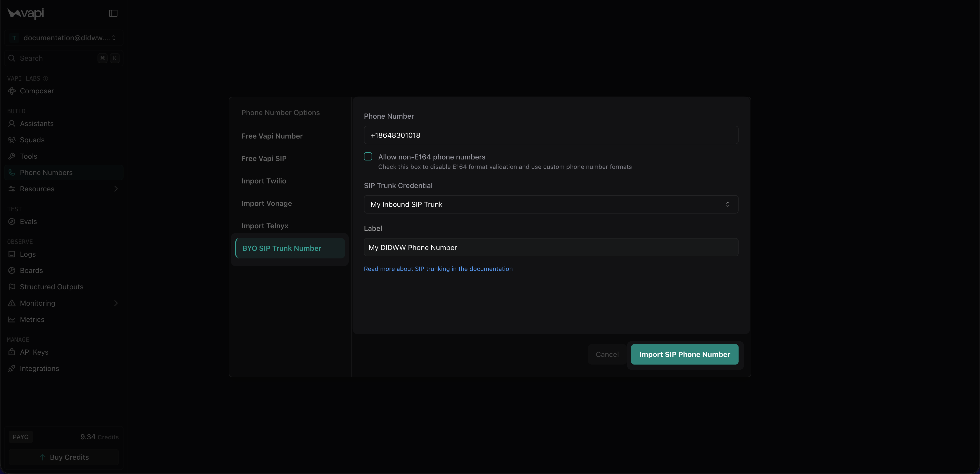
Task: Click the Evals icon
Action: (12, 222)
